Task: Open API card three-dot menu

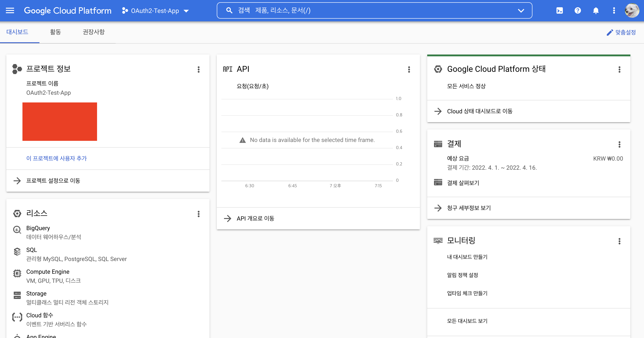Action: (x=409, y=69)
